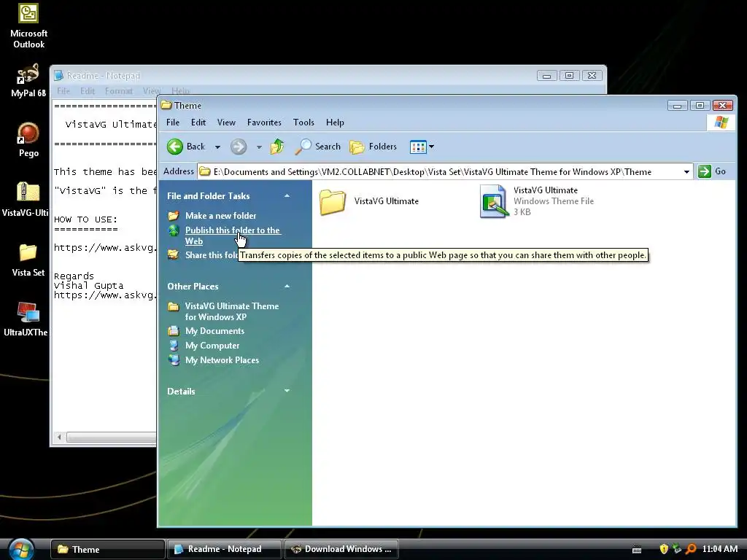Click the 11:04 AM taskbar clock
This screenshot has height=560, width=747.
[x=720, y=549]
